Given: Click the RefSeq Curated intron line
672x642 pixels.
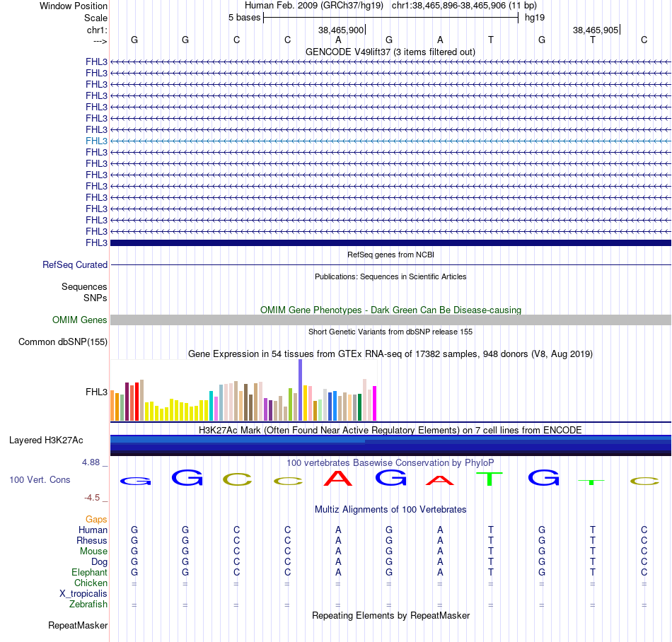Looking at the screenshot, I should tap(390, 264).
